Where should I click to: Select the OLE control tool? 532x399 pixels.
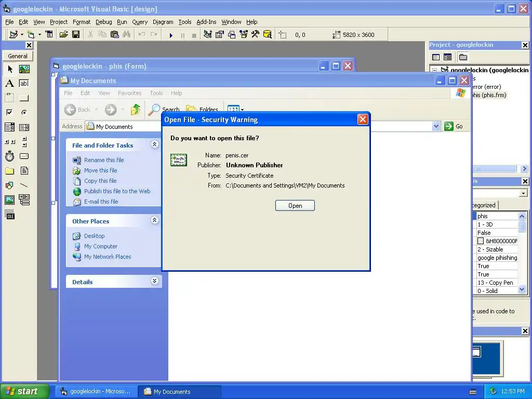(10, 215)
